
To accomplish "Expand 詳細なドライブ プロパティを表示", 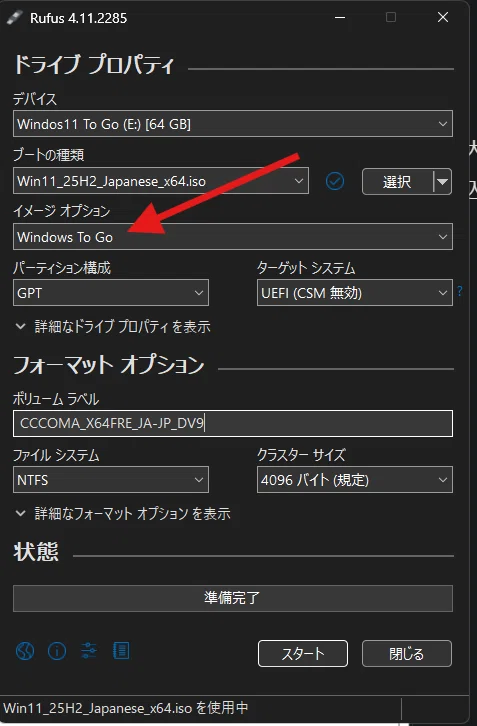I will (x=113, y=327).
